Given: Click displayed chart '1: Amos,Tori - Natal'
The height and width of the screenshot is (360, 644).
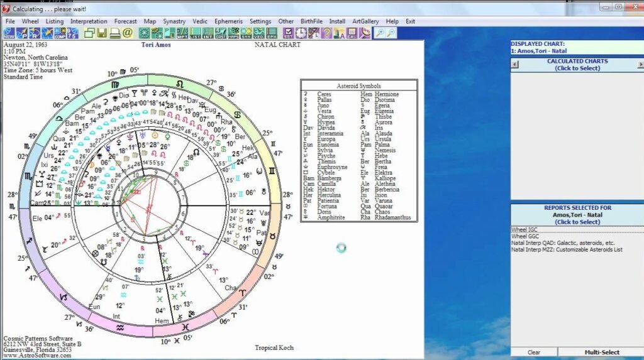Looking at the screenshot, I should (539, 51).
